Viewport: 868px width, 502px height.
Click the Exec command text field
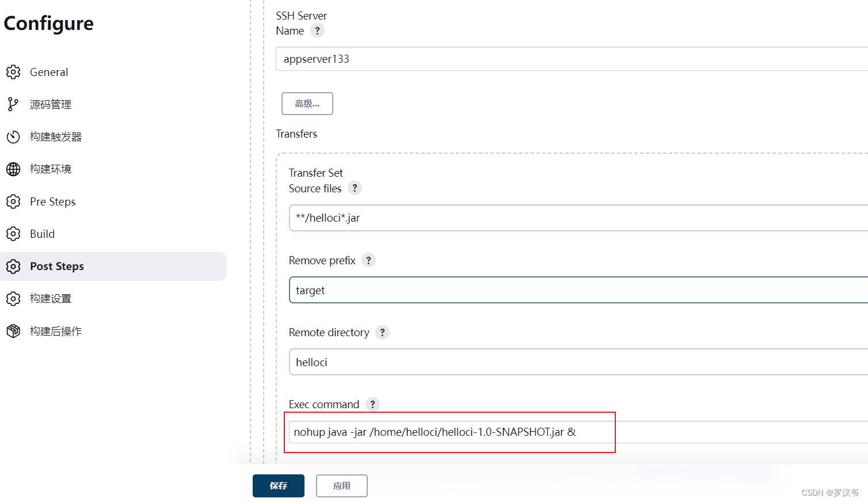click(x=578, y=432)
